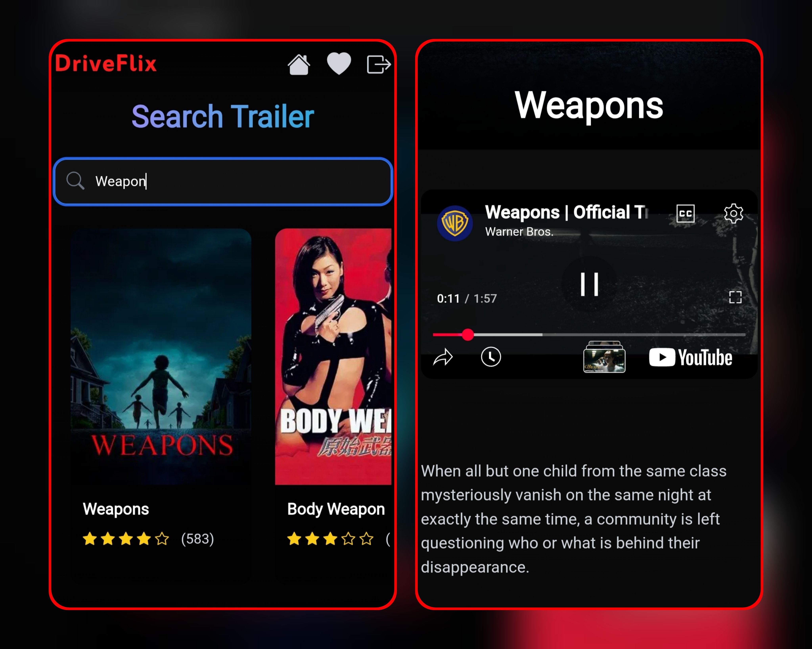Screen dimensions: 812x649
Task: Click the next video thumbnail in the player
Action: coord(604,357)
